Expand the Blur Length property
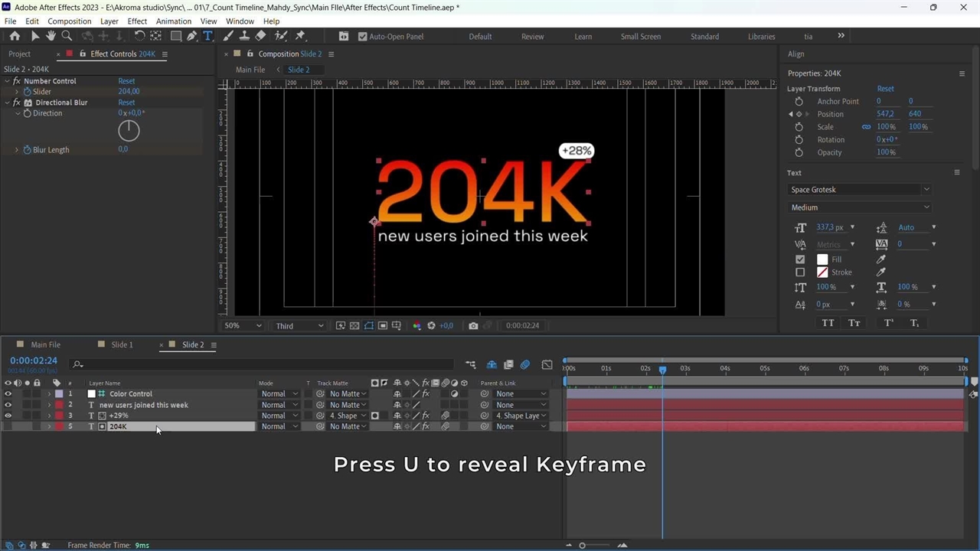980x551 pixels. (x=17, y=150)
